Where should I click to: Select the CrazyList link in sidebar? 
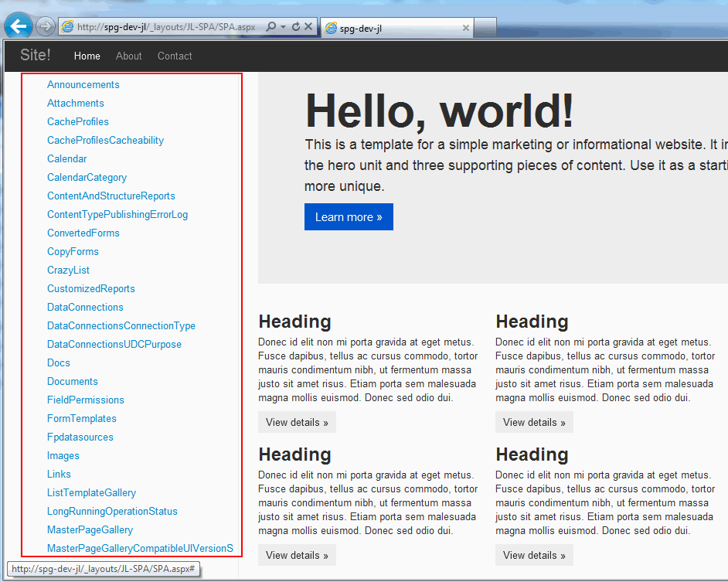pyautogui.click(x=68, y=271)
